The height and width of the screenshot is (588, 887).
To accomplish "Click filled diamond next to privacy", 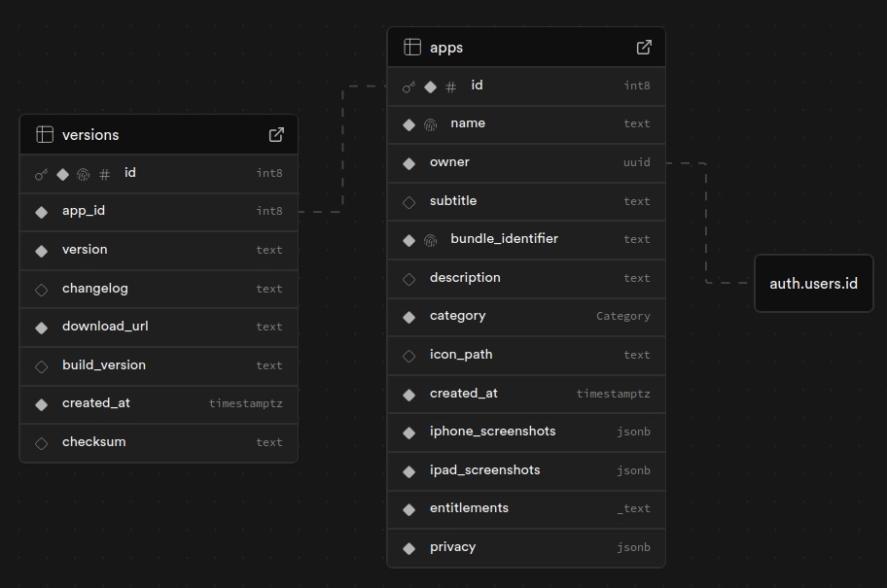I will 409,548.
